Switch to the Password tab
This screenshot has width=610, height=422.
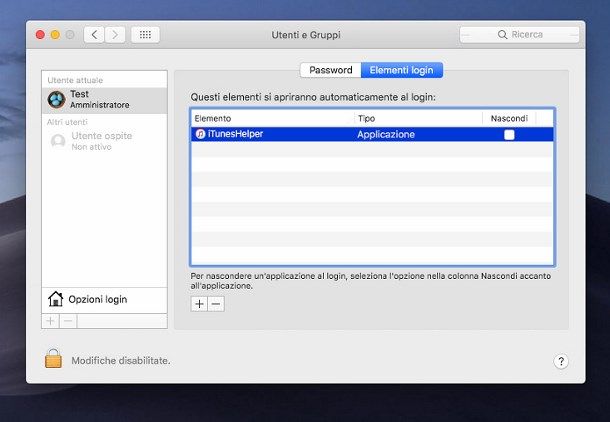tap(331, 70)
